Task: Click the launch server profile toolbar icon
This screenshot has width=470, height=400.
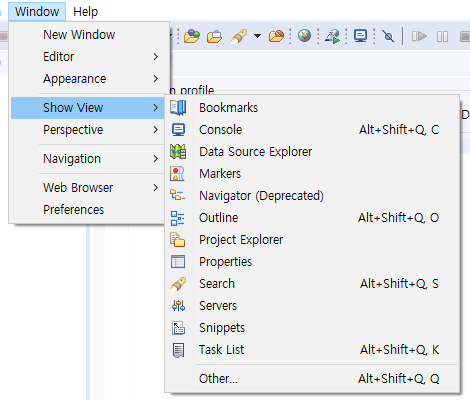Action: pos(333,36)
